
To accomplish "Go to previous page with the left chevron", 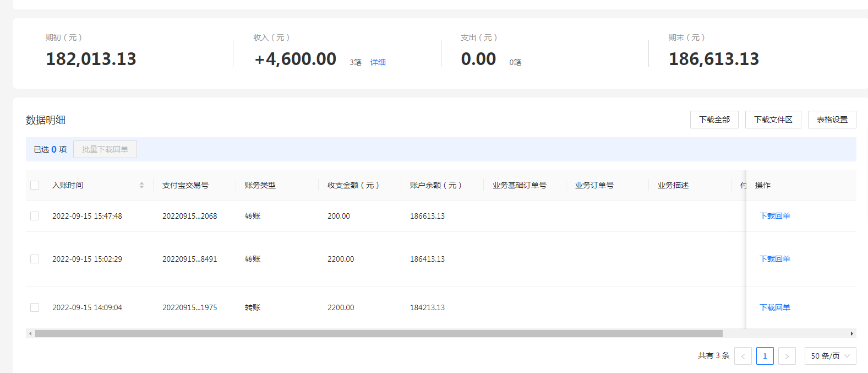I will pyautogui.click(x=743, y=356).
